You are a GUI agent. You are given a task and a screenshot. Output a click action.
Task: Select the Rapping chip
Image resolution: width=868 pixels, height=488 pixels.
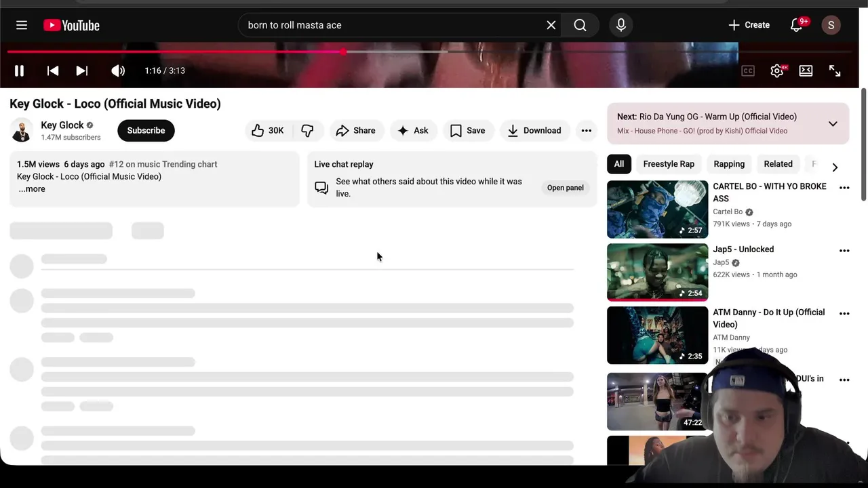[729, 164]
